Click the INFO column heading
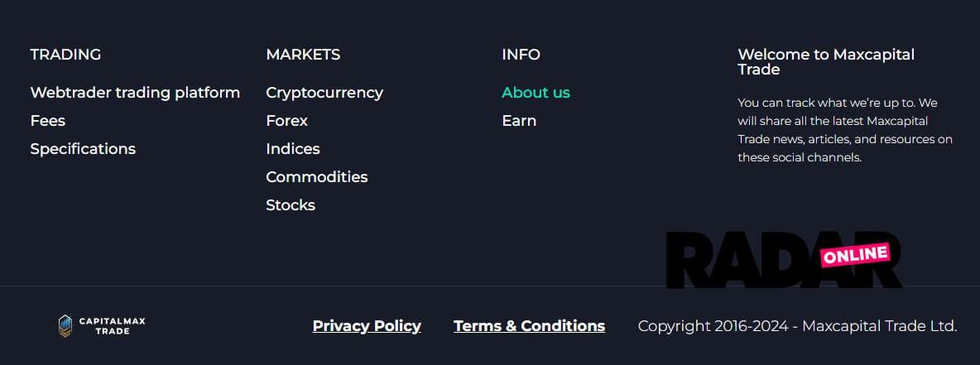 [521, 55]
